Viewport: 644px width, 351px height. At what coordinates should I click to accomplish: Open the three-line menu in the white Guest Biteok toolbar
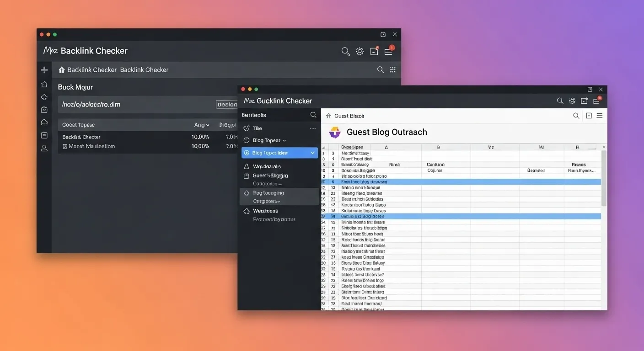coord(600,116)
